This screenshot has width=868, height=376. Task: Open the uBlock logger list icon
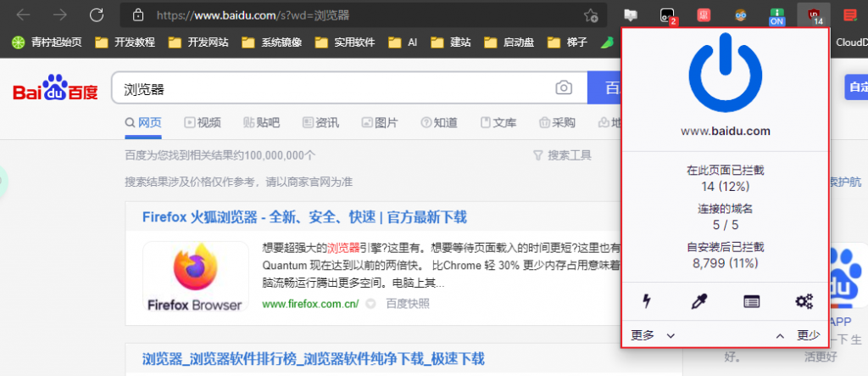point(751,300)
